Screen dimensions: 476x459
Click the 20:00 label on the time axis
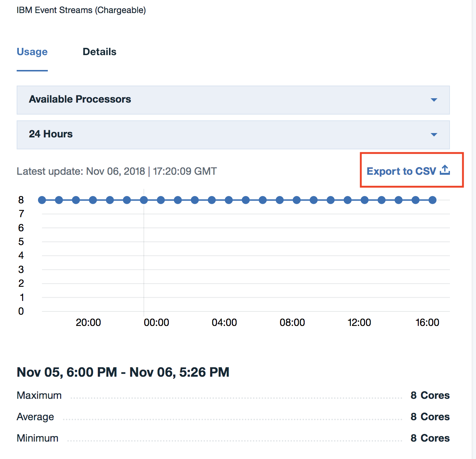pyautogui.click(x=88, y=322)
